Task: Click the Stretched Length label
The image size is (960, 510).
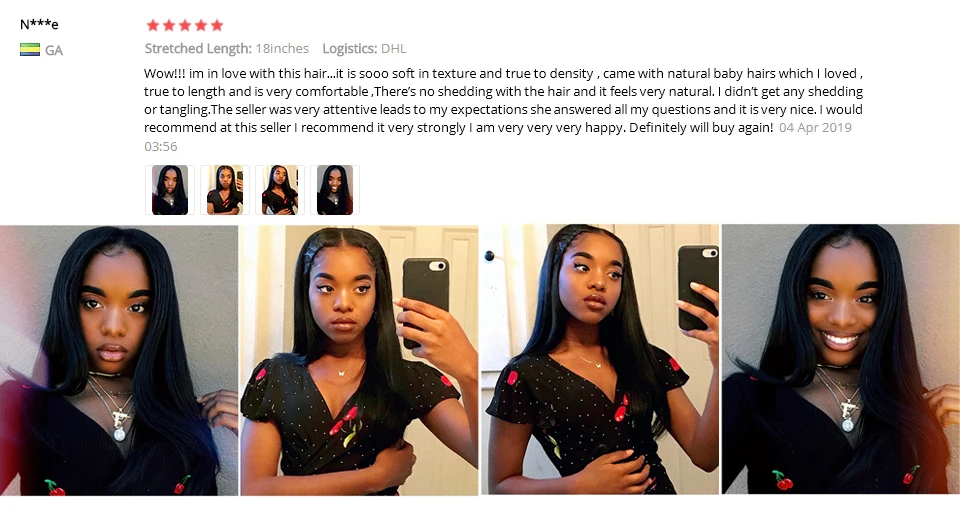Action: pyautogui.click(x=198, y=48)
